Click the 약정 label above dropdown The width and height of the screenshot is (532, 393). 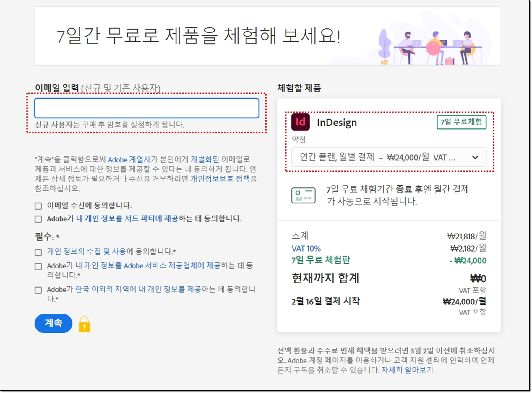[299, 139]
